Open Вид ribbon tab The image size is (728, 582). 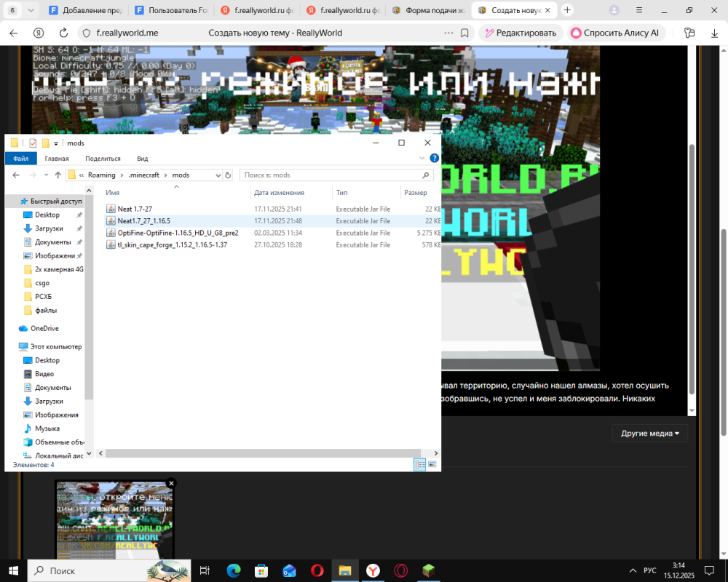[x=143, y=159]
